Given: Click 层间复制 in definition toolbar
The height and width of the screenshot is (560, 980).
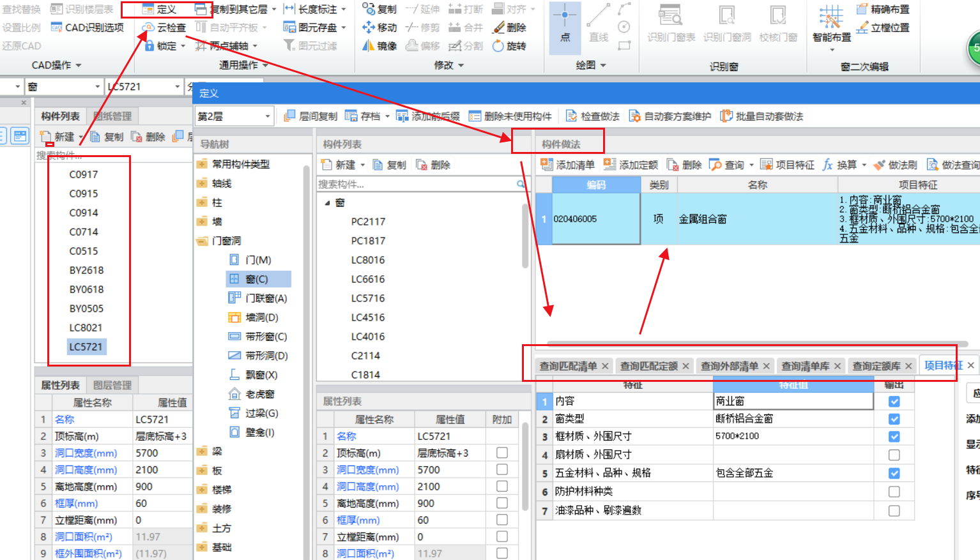Looking at the screenshot, I should click(x=310, y=116).
